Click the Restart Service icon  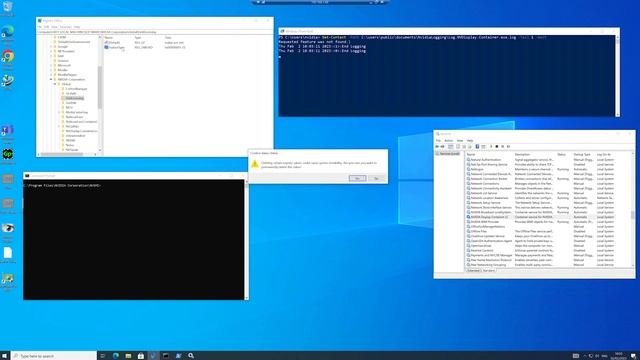(x=508, y=147)
